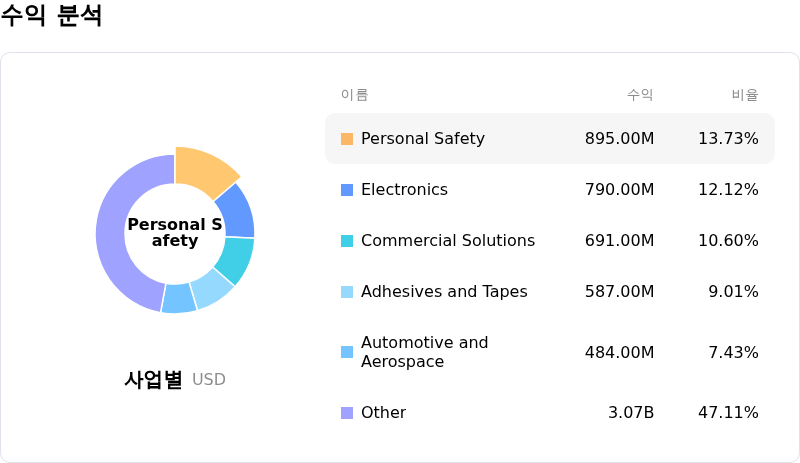Click the blue swatch beside Electronics

tap(347, 190)
